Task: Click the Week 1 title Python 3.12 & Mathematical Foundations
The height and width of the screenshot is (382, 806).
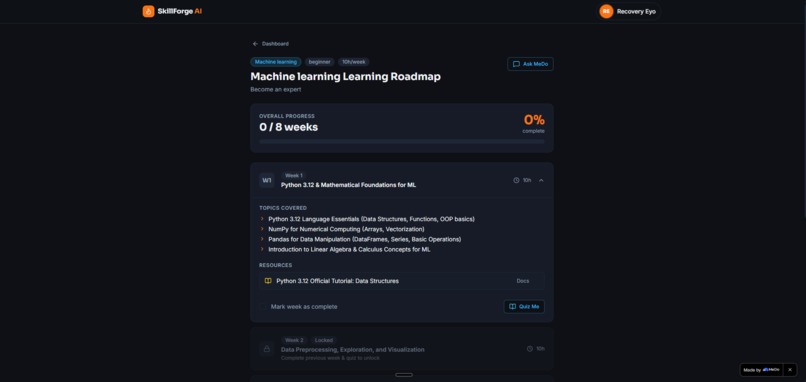Action: tap(348, 185)
